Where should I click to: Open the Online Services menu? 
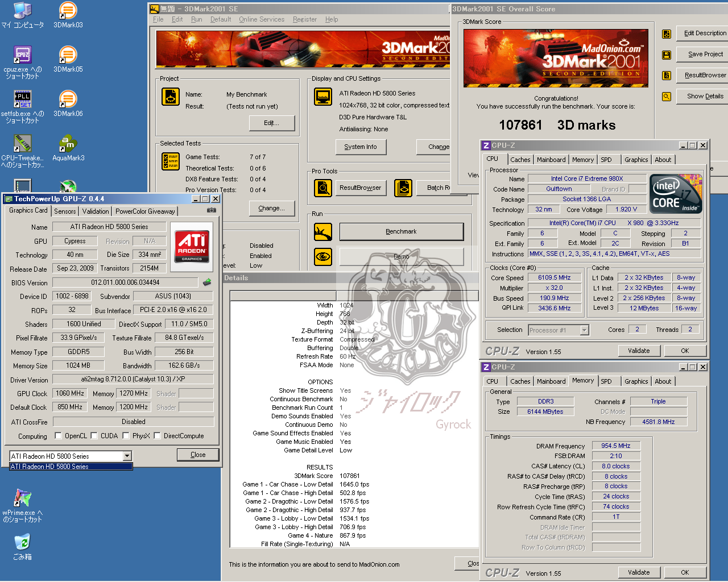(x=262, y=19)
